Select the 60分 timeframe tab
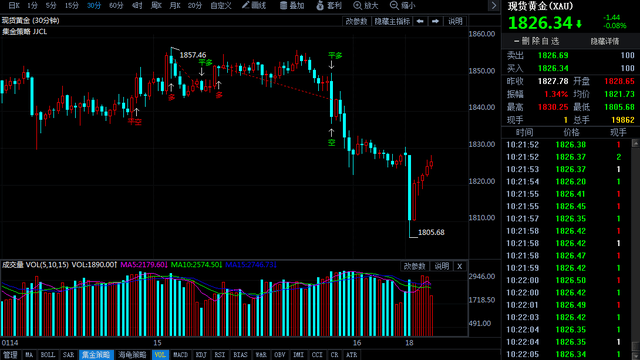This screenshot has width=640, height=360. [x=116, y=5]
